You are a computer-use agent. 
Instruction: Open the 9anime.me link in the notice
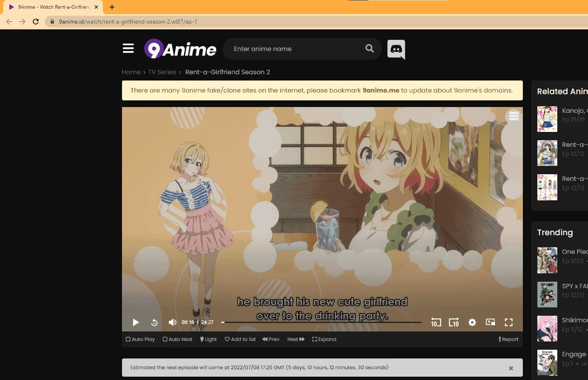(x=381, y=90)
